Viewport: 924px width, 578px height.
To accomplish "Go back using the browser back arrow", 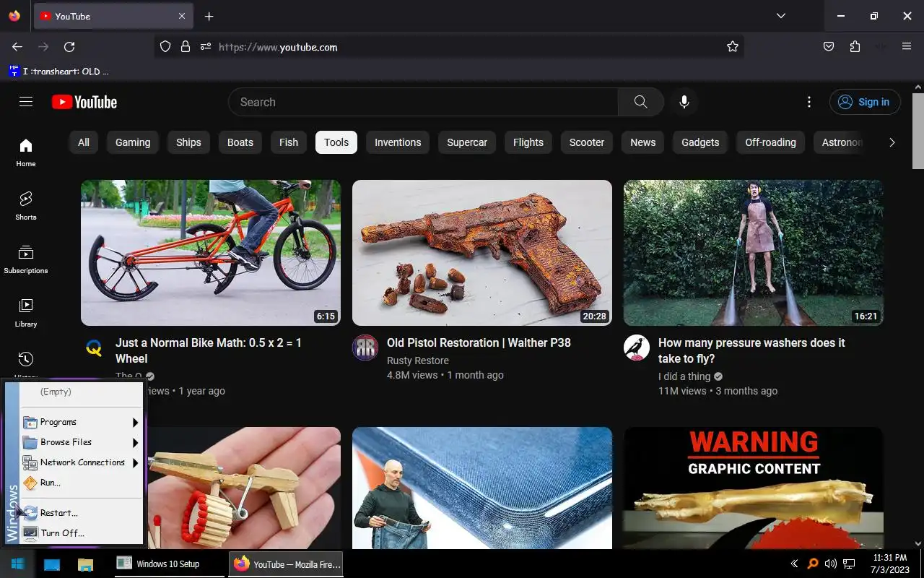I will pyautogui.click(x=17, y=47).
